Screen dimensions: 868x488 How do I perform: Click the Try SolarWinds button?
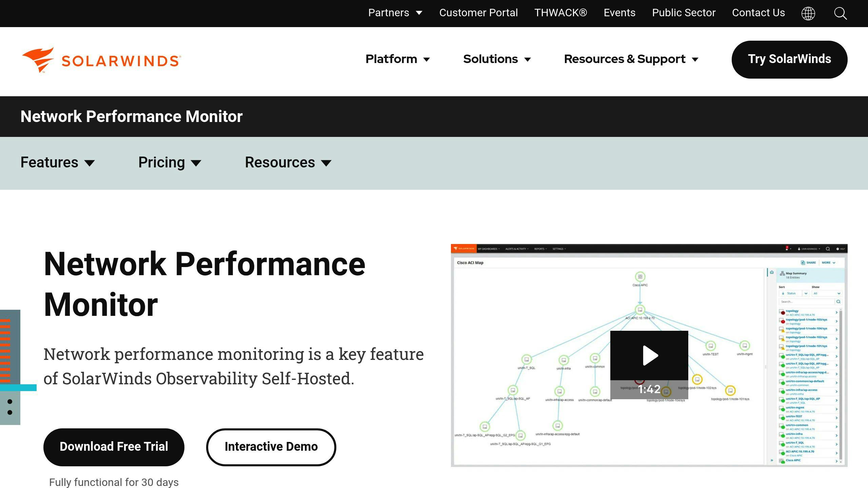790,59
